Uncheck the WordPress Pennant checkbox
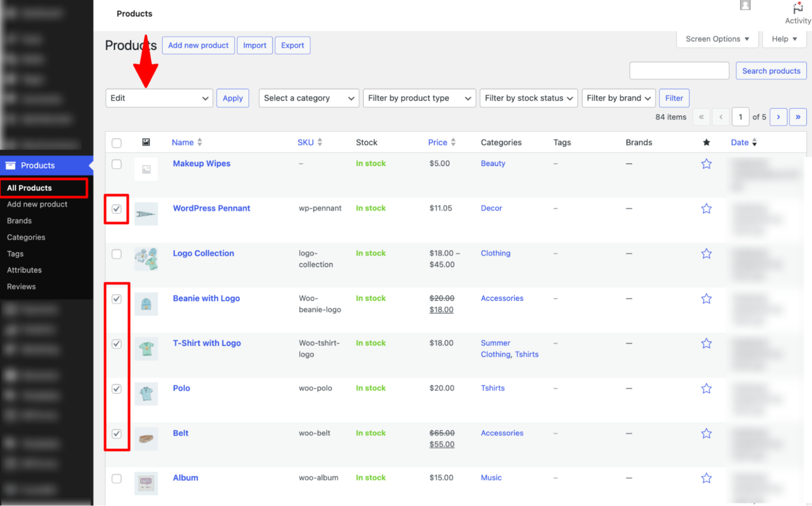The height and width of the screenshot is (506, 812). [x=116, y=209]
